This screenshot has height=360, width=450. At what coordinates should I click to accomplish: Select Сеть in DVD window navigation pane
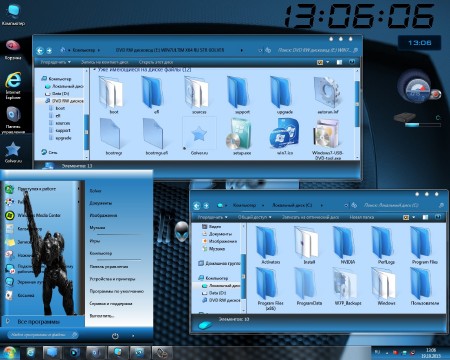(49, 152)
